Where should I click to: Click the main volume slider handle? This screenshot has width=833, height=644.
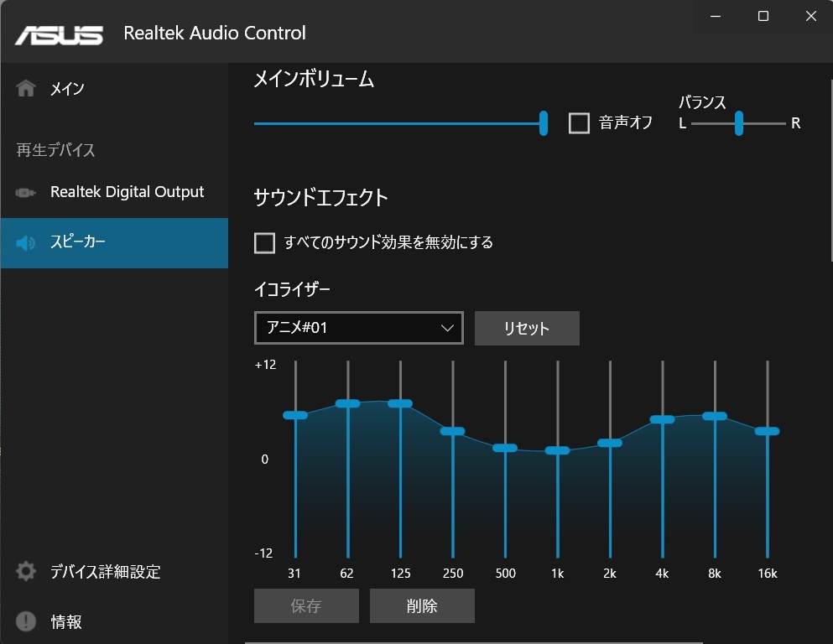tap(543, 123)
